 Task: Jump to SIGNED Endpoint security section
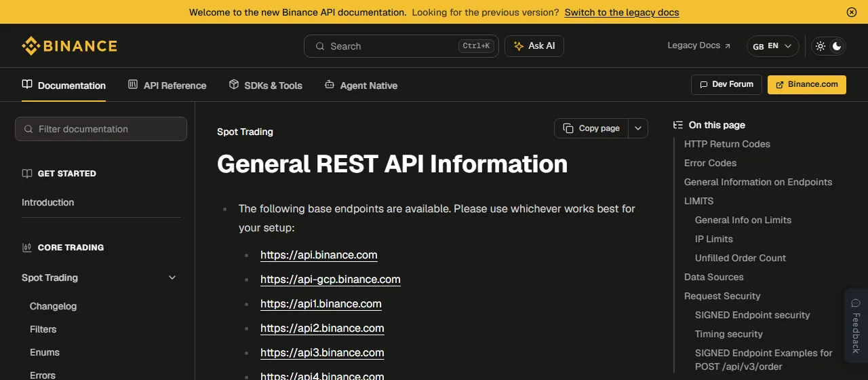(753, 315)
